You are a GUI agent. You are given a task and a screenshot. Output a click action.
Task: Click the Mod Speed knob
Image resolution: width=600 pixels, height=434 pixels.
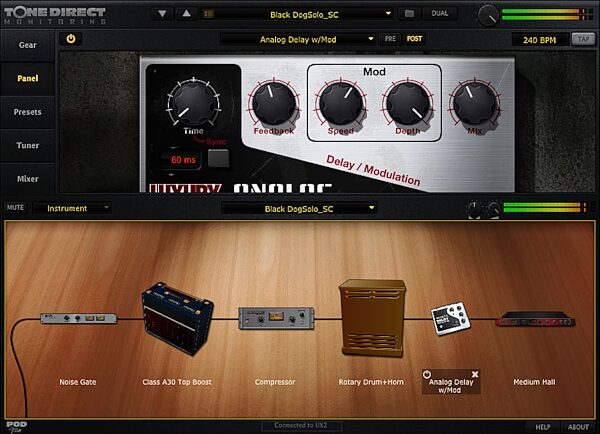(x=341, y=103)
